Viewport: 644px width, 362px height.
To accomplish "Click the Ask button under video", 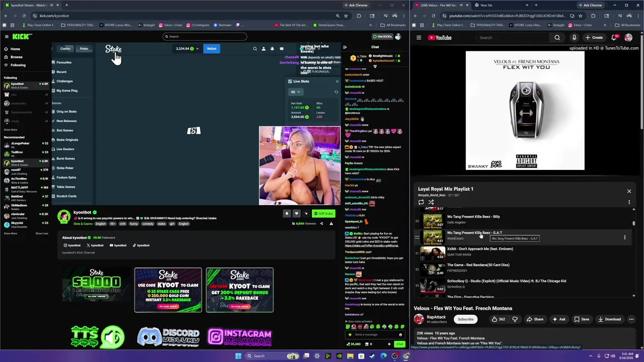I will pos(559,319).
